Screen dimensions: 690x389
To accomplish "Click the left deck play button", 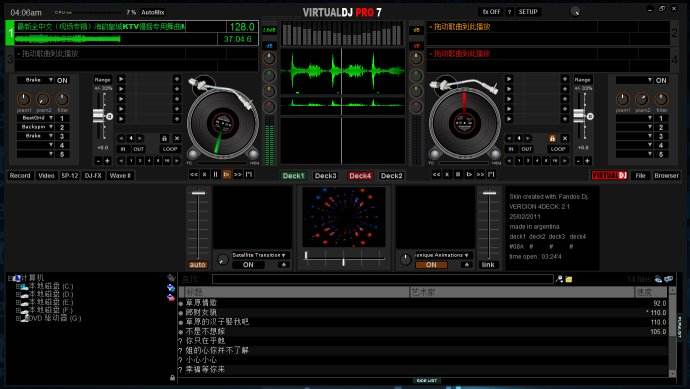I will [x=227, y=175].
